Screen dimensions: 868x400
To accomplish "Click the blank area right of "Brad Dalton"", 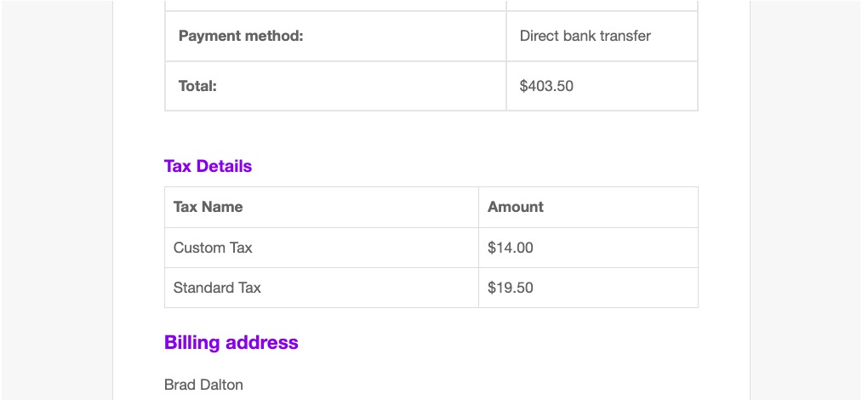I will coord(477,385).
